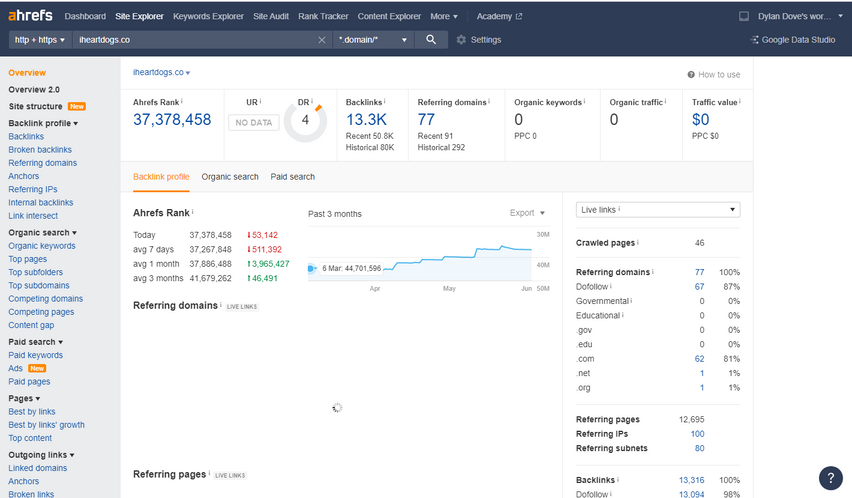Open the Ads report marked New
Viewport: 852px width, 498px height.
(15, 368)
